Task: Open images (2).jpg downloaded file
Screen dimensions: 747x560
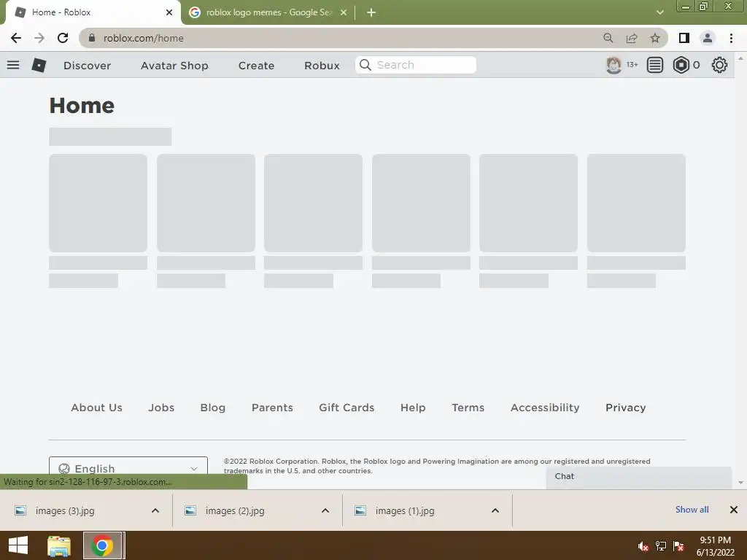Action: point(235,510)
